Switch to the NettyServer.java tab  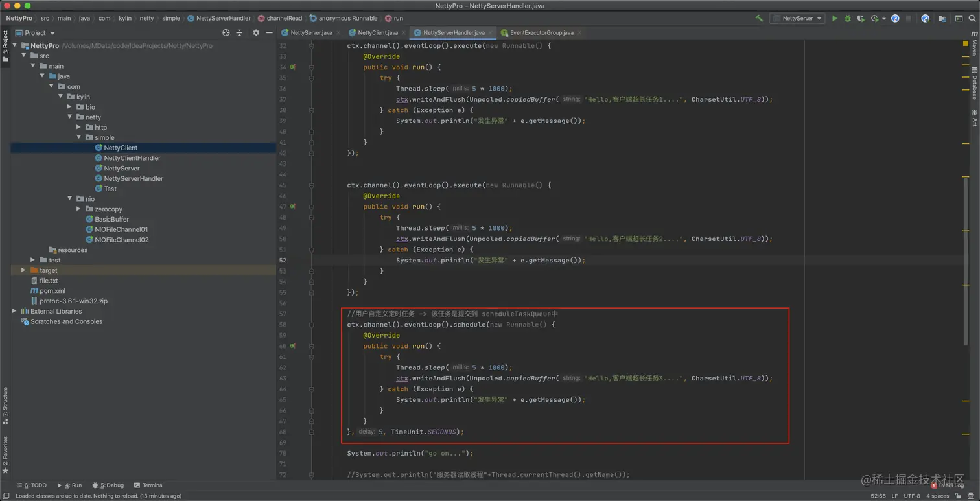pyautogui.click(x=310, y=32)
